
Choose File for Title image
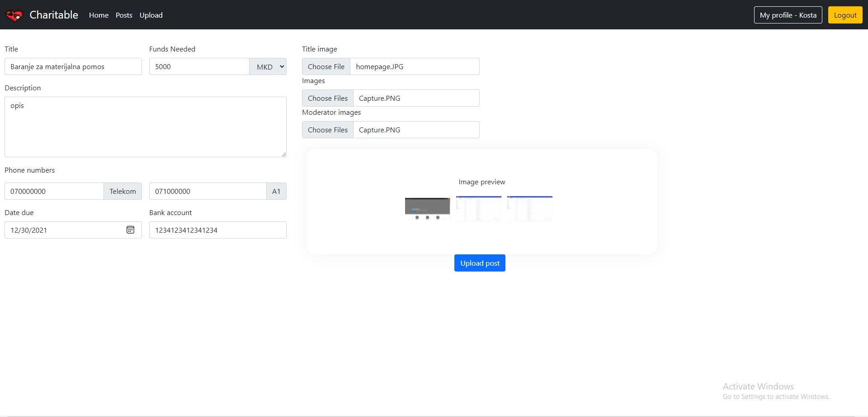326,67
